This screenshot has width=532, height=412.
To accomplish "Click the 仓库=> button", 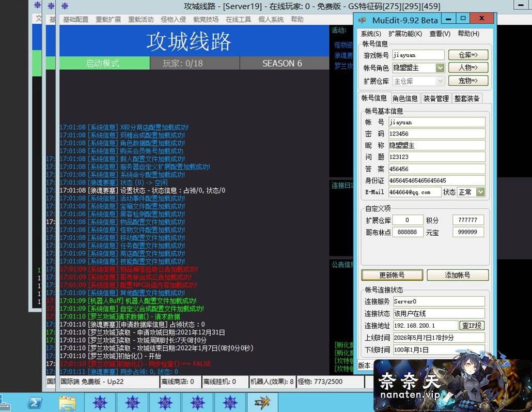I will pyautogui.click(x=468, y=55).
